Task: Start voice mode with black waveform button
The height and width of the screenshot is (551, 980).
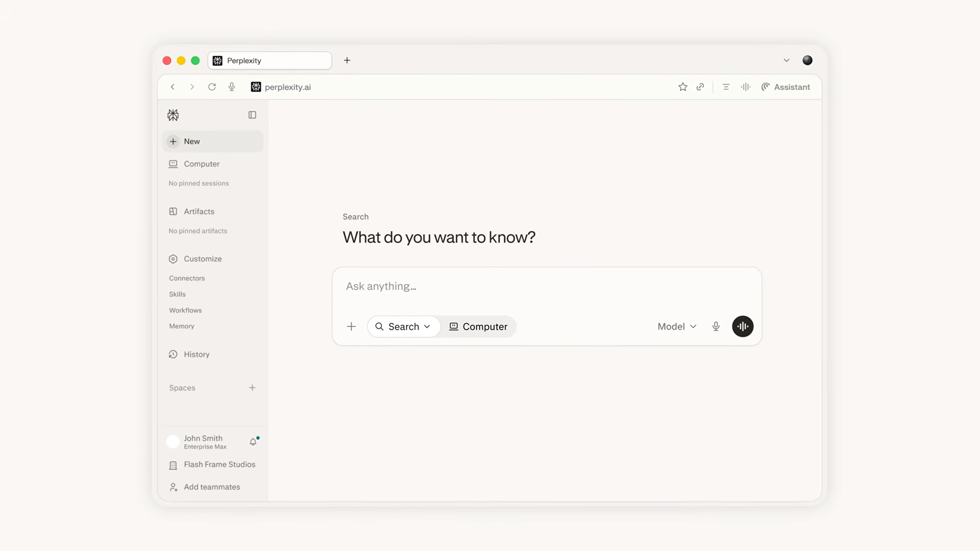Action: pos(743,327)
